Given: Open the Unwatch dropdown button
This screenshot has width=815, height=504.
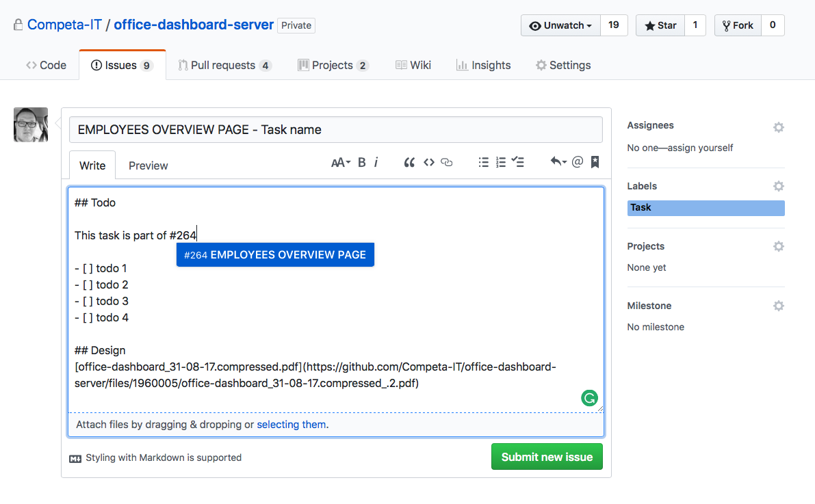Looking at the screenshot, I should pos(561,25).
